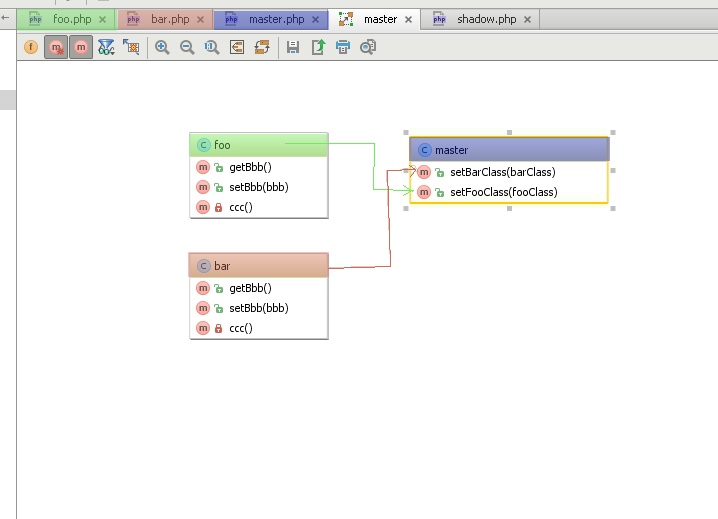Export diagram to file

click(318, 47)
